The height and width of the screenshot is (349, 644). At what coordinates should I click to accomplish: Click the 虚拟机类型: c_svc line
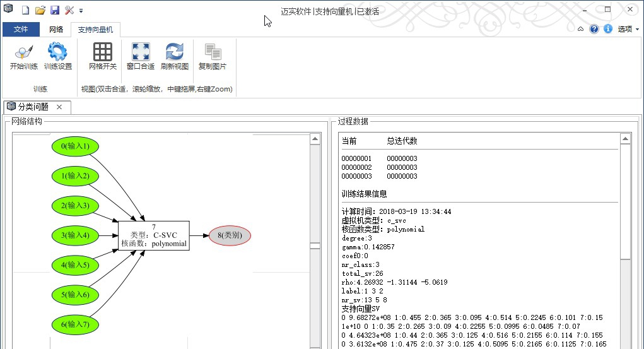[374, 221]
